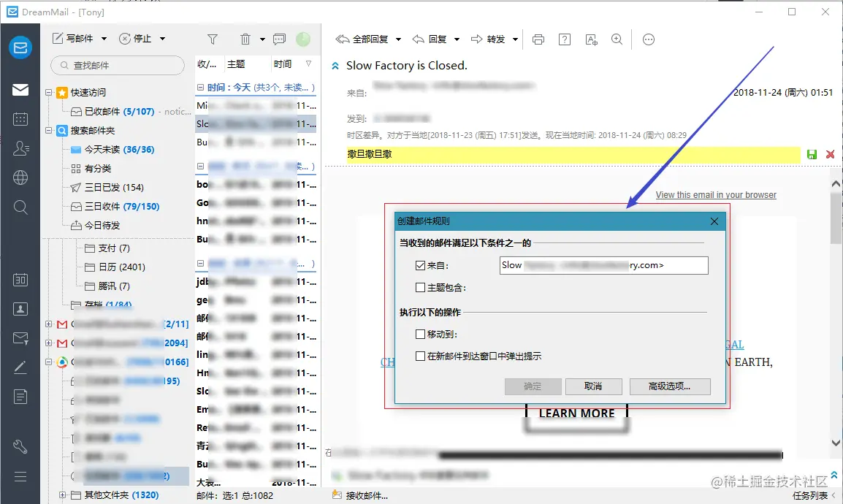Viewport: 843px width, 504px height.
Task: Open the 全部回复 dropdown arrow
Action: click(x=398, y=39)
